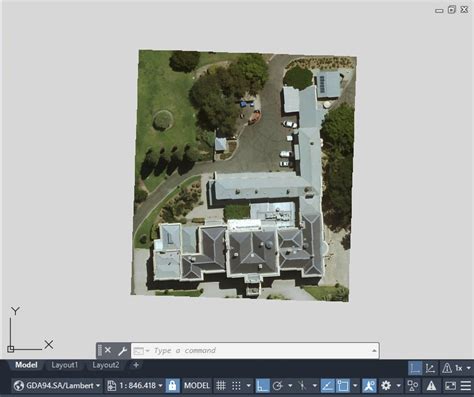Toggle 2D object snap icon

[343, 386]
